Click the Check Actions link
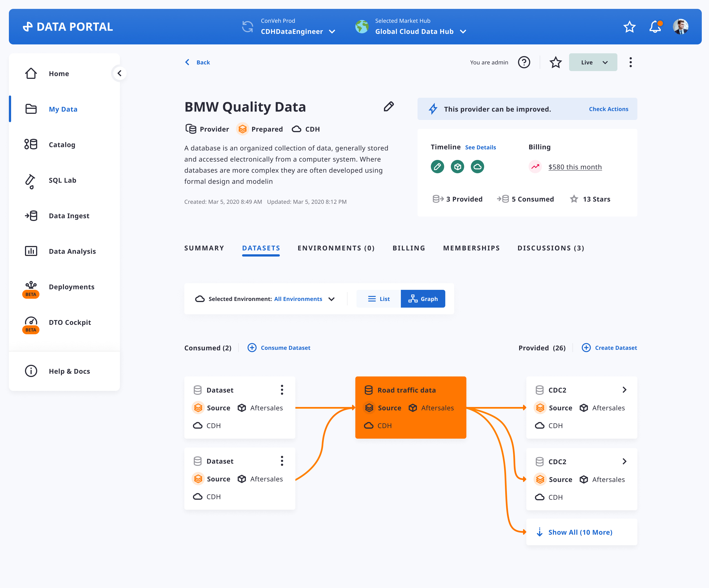The image size is (709, 588). tap(609, 109)
